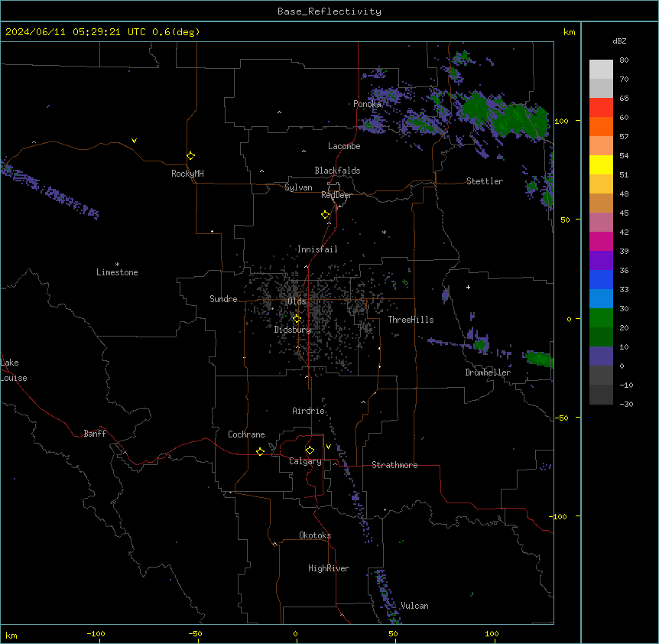Viewport: 659px width, 644px height.
Task: Select the purple swatch between 39 and 36 dBZ
Action: (x=601, y=261)
